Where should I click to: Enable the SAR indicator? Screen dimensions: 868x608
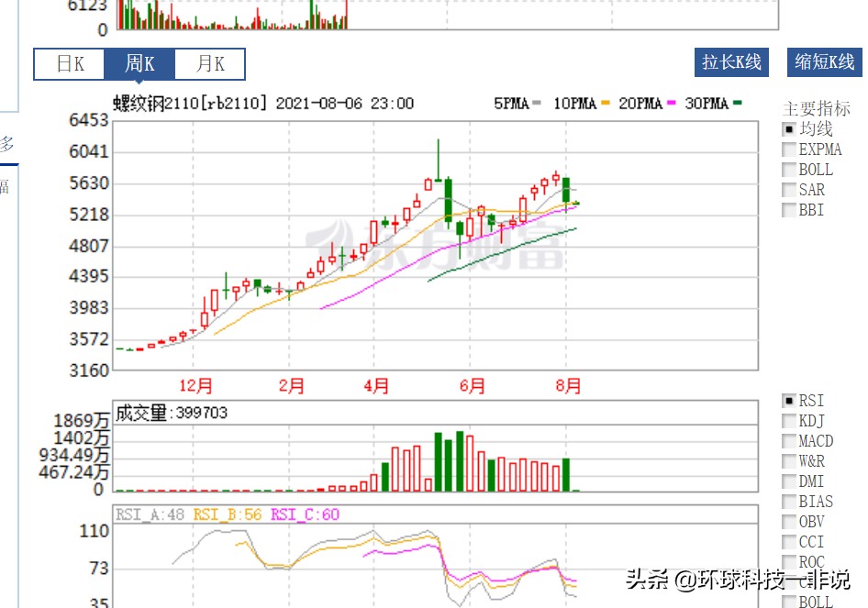tap(790, 190)
